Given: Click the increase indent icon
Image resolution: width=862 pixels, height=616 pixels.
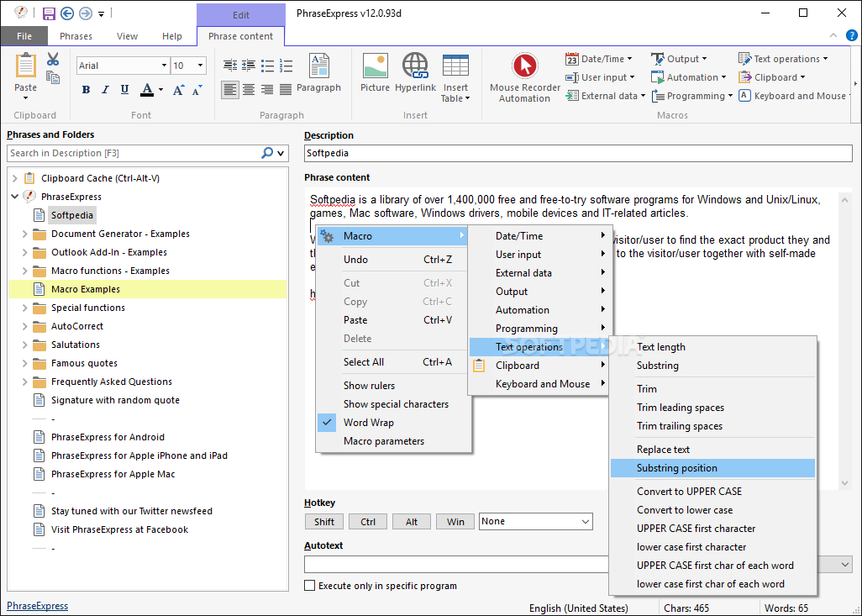Looking at the screenshot, I should [249, 66].
